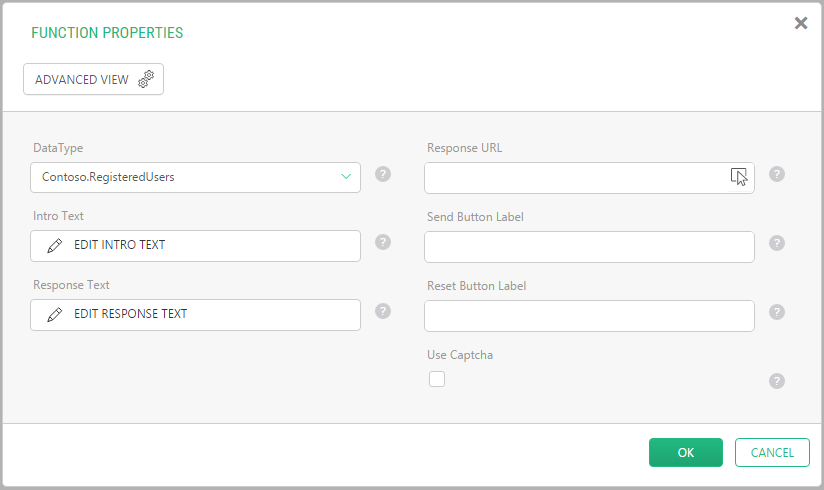The image size is (824, 490).
Task: Confirm with the OK button
Action: pyautogui.click(x=686, y=452)
